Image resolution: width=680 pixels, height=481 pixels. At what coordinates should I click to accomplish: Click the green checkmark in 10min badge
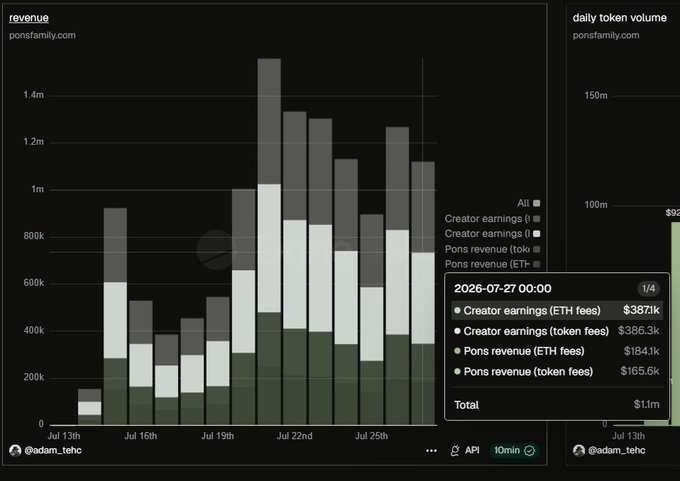point(530,451)
